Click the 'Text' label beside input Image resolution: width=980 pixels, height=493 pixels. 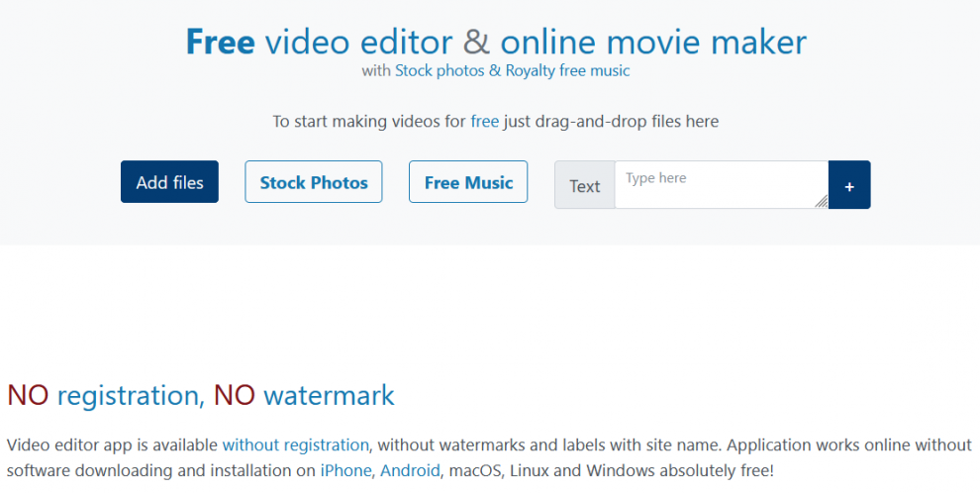click(x=584, y=185)
